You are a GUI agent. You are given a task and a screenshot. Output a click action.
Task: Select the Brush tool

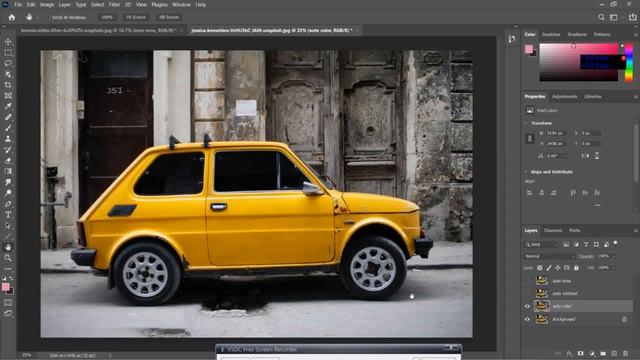coord(8,128)
